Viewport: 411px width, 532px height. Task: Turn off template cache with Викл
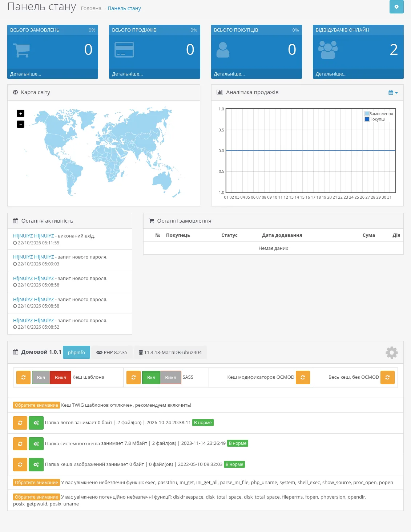coord(60,377)
